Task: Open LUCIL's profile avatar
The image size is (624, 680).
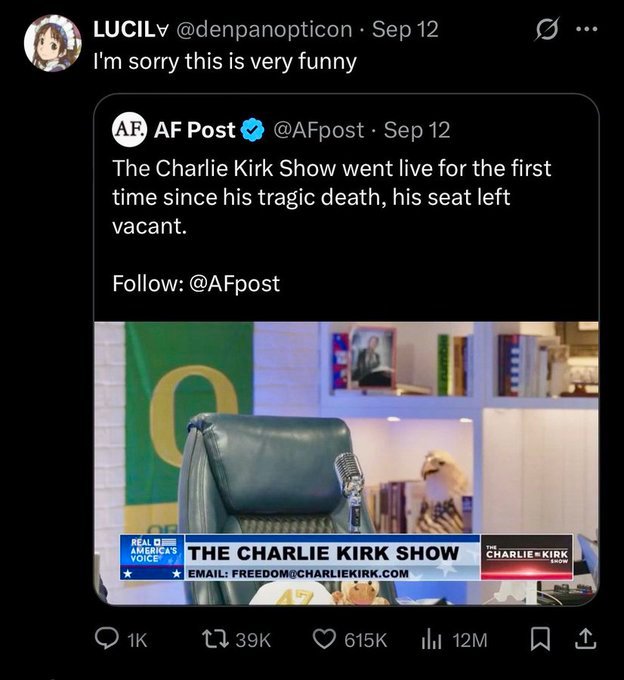Action: coord(52,44)
